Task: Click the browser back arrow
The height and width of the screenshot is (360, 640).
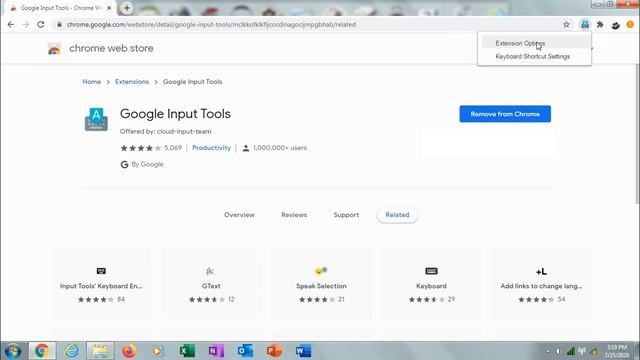Action: 11,24
